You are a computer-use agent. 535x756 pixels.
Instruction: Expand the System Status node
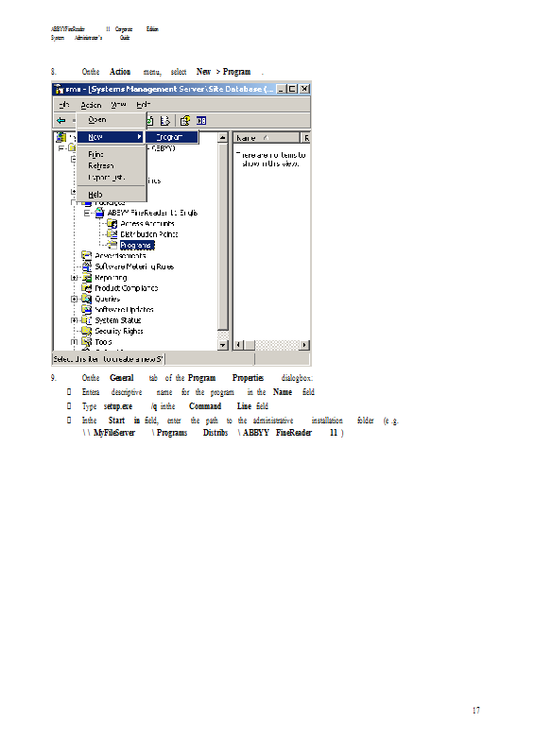75,320
